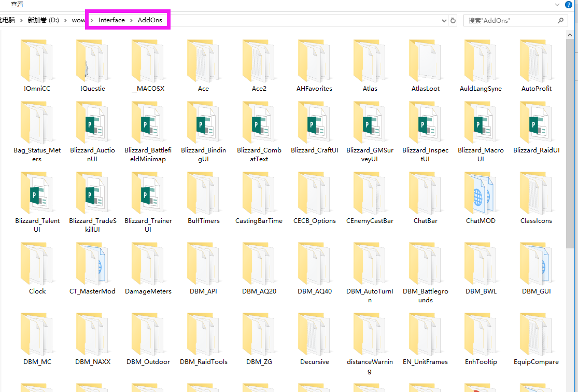Select the Blizzard_CraftUI folder icon
The width and height of the screenshot is (578, 392).
tap(315, 123)
